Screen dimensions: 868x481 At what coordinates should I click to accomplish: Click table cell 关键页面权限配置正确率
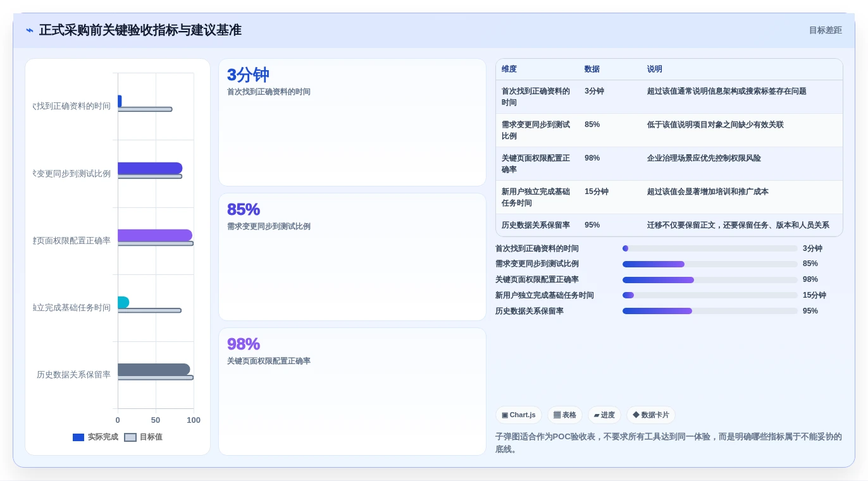point(536,164)
